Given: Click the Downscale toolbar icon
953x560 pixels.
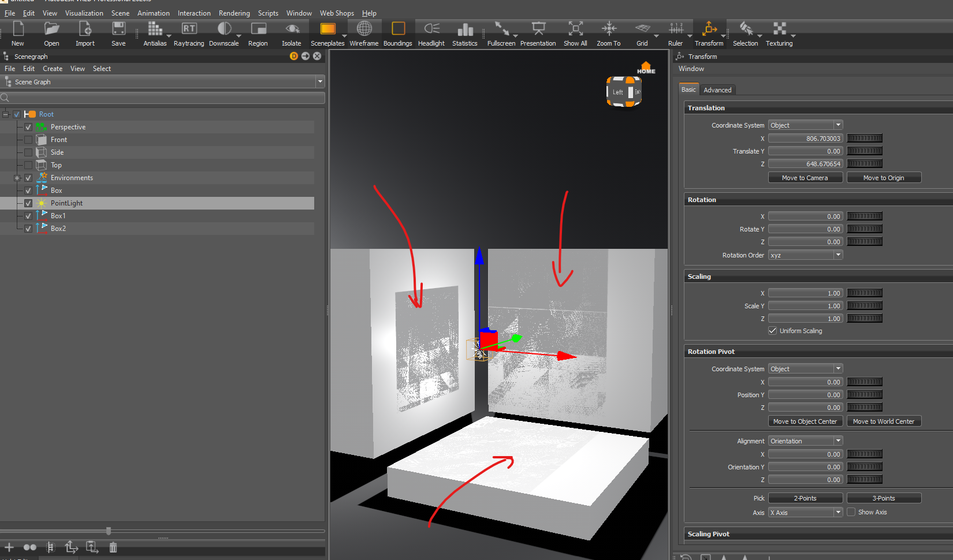Looking at the screenshot, I should click(224, 28).
